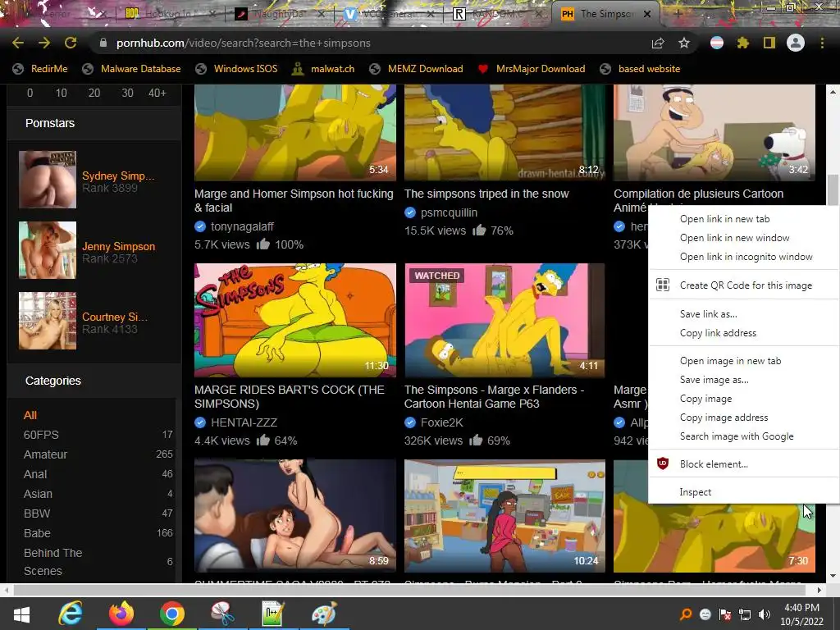The height and width of the screenshot is (630, 840).
Task: Select the '60FPS' category filter
Action: 41,435
